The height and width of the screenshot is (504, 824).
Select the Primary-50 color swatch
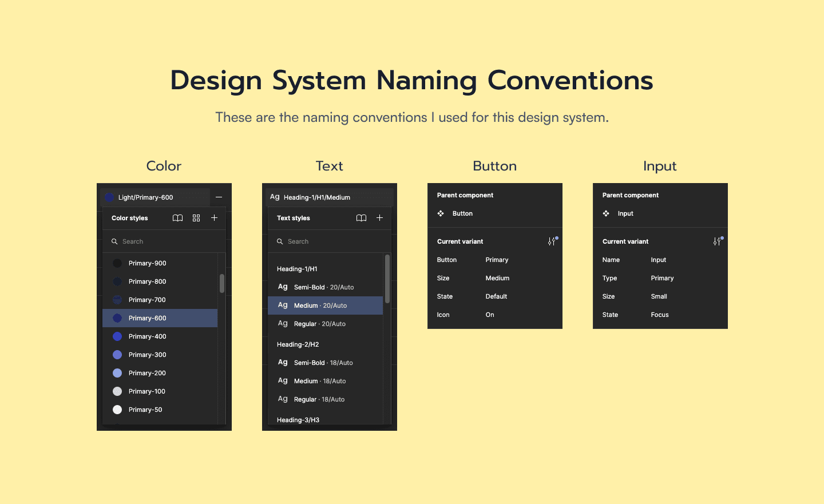[117, 410]
